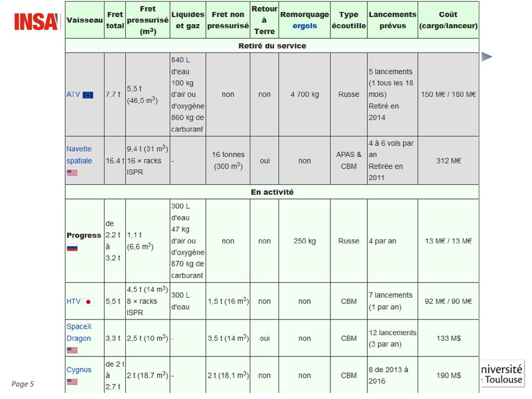Click the 3,5 t (14 m³) cell

point(228,338)
